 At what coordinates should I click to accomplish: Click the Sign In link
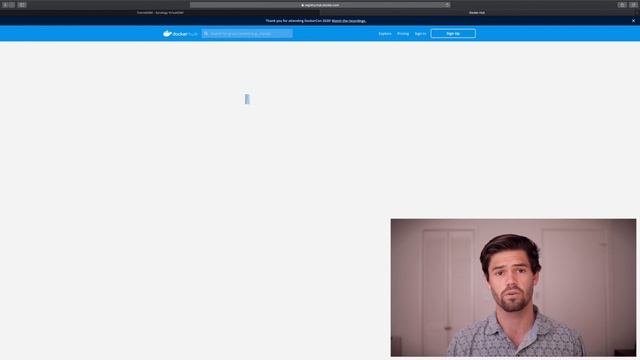(x=420, y=33)
